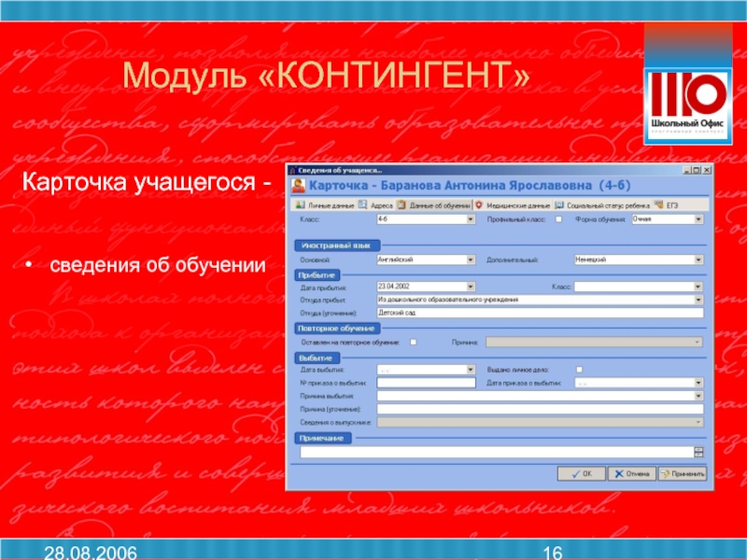
Task: Open the ЕГЭ tab
Action: pos(666,205)
